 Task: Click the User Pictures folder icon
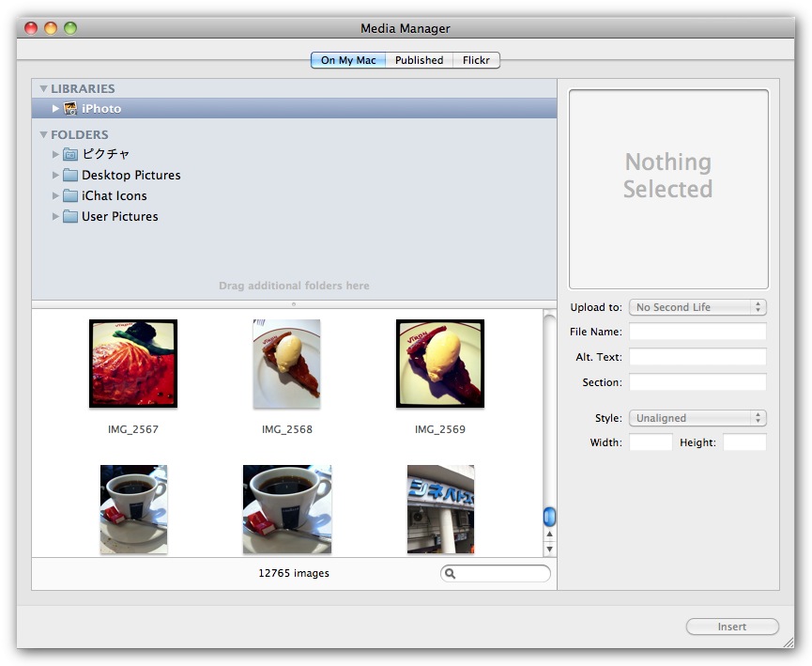tap(70, 217)
